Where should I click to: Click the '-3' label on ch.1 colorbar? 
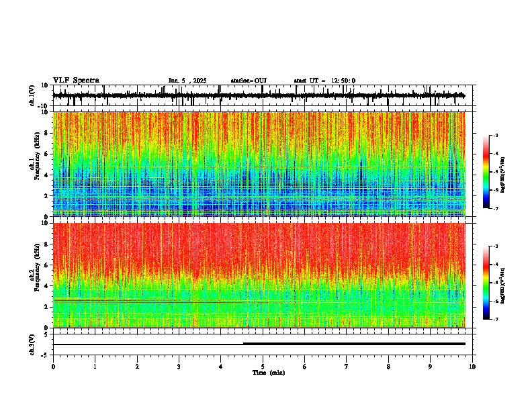pyautogui.click(x=495, y=136)
